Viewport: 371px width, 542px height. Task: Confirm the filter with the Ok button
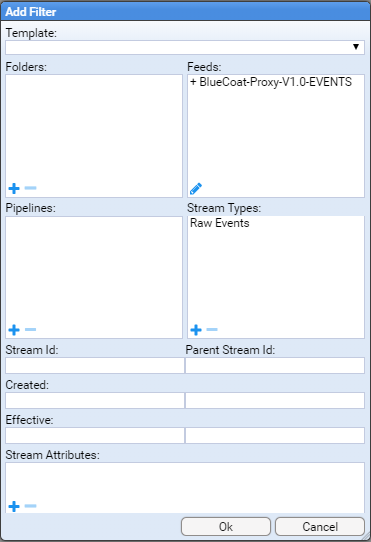click(x=226, y=526)
